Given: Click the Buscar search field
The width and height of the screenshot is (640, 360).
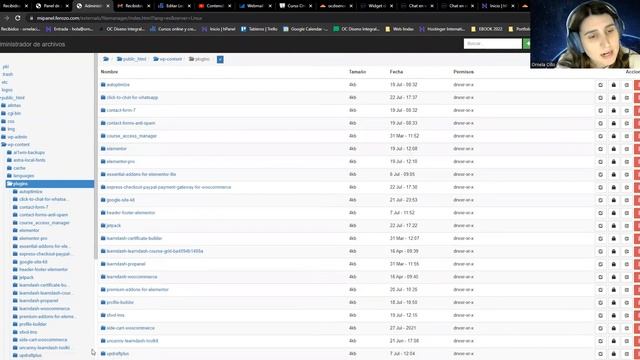Looking at the screenshot, I should (493, 44).
